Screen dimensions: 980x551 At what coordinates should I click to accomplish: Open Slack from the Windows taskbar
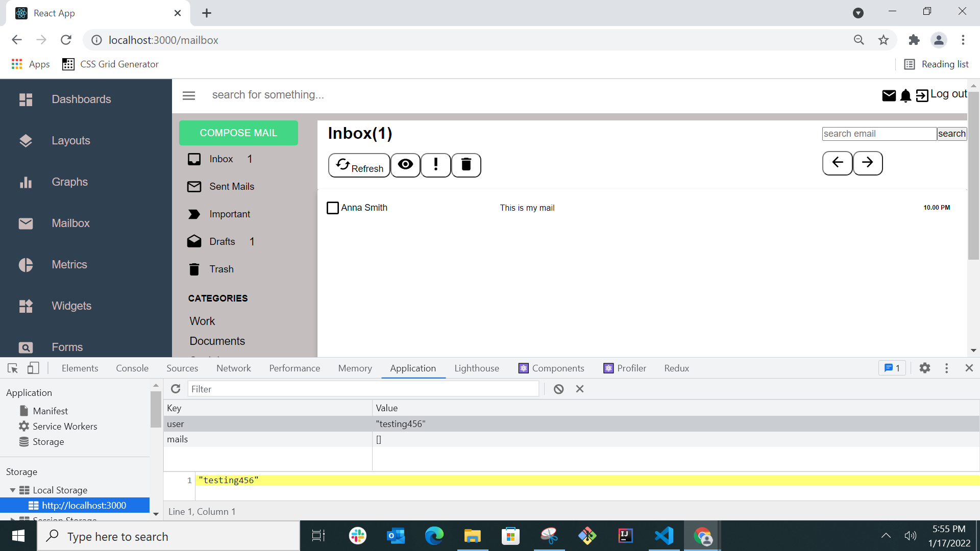tap(357, 536)
